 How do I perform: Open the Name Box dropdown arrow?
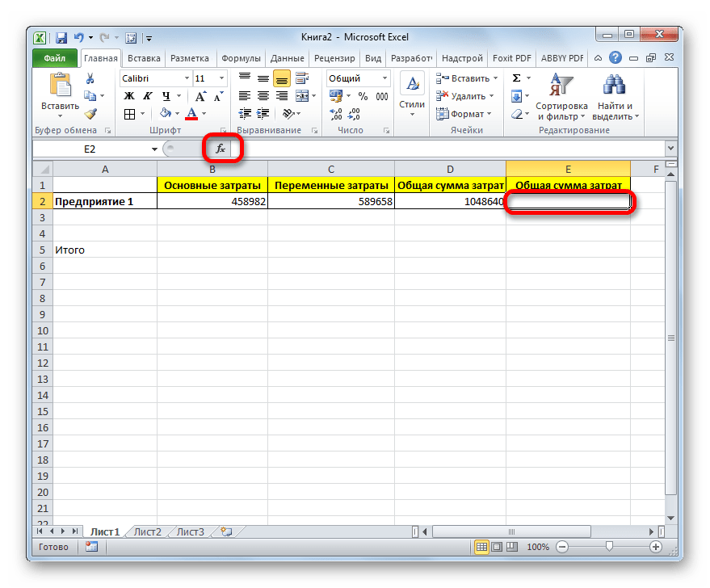[x=154, y=149]
